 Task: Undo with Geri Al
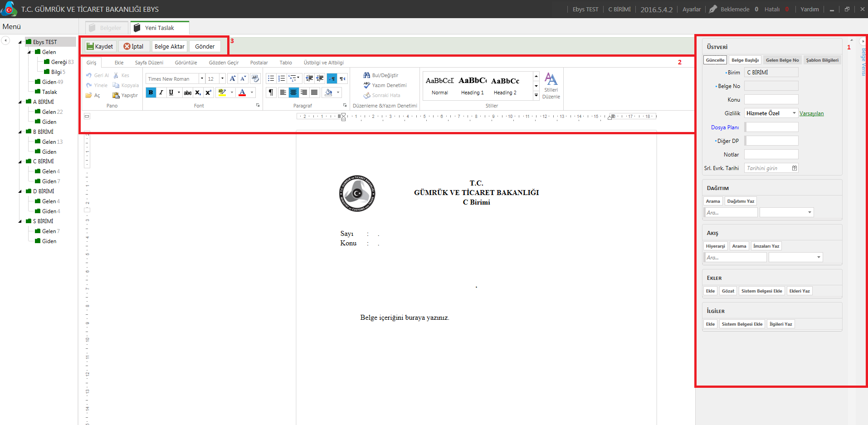(98, 75)
